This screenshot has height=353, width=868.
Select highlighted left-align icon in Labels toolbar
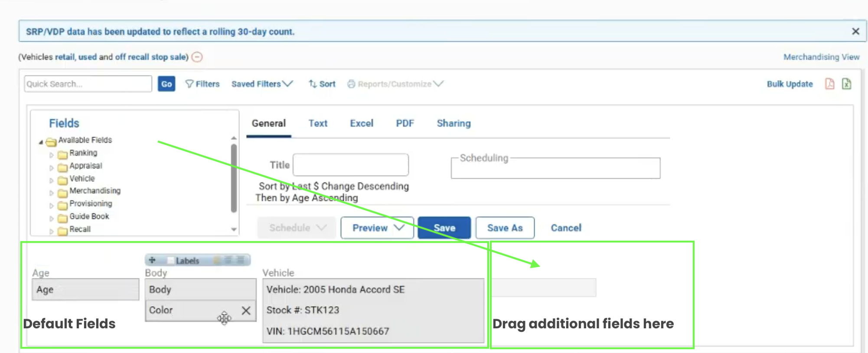216,260
